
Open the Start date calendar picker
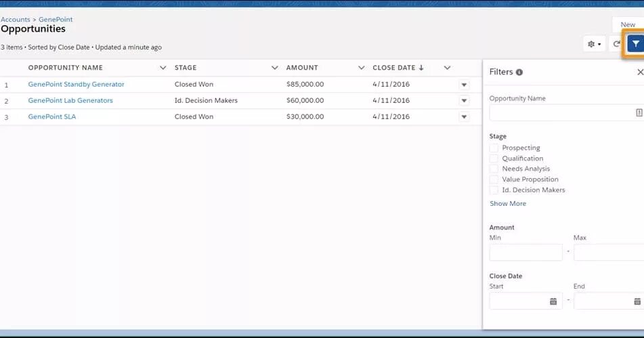click(x=553, y=301)
